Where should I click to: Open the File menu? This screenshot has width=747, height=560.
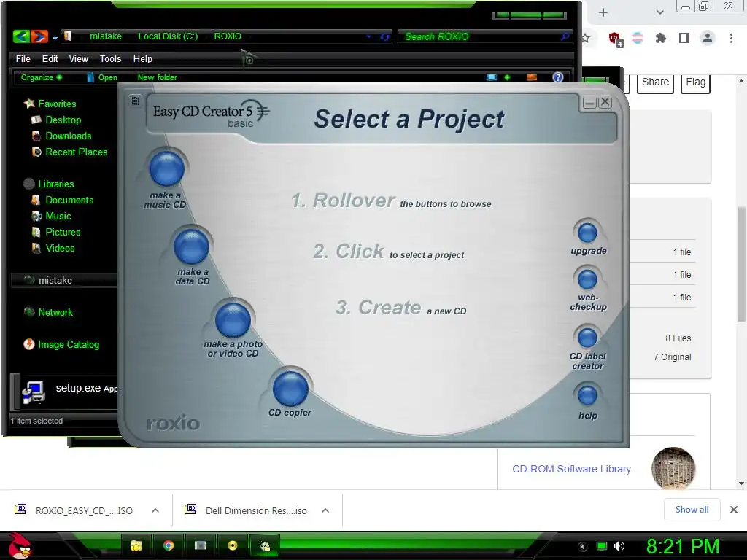[23, 58]
